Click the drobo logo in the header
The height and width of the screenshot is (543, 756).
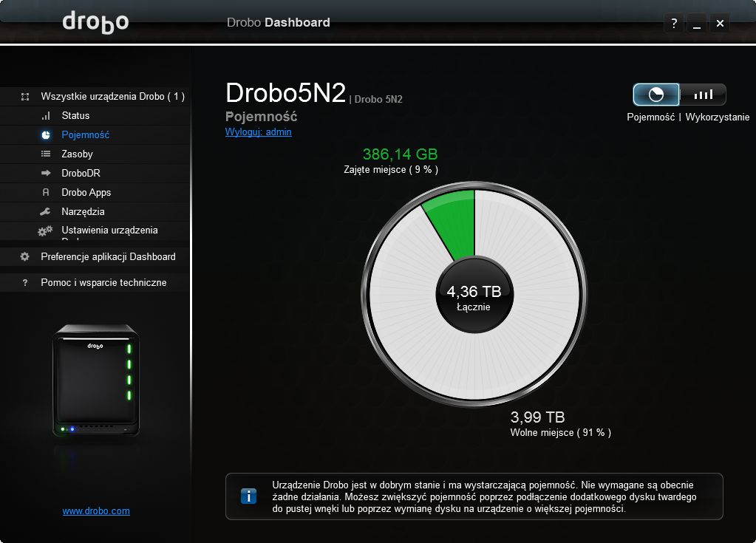click(x=95, y=22)
